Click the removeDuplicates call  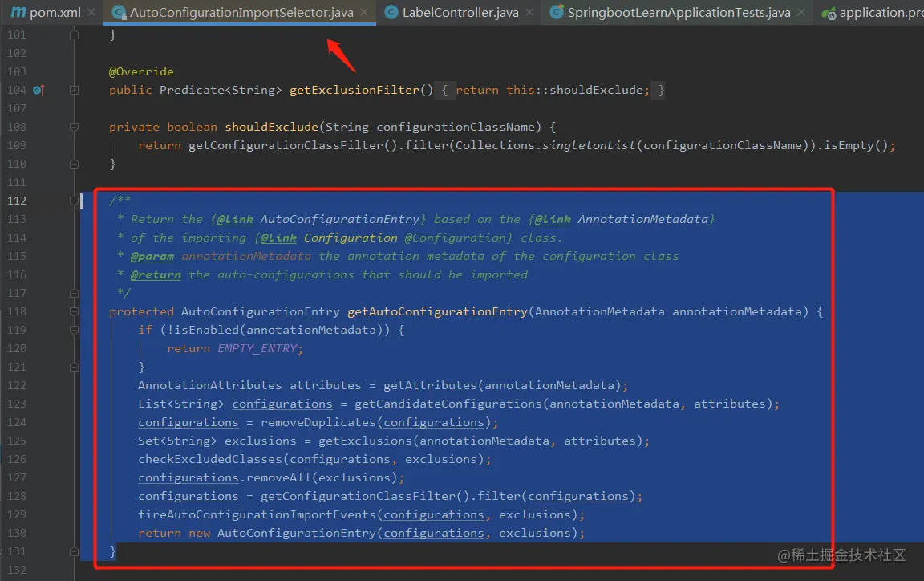(x=318, y=422)
